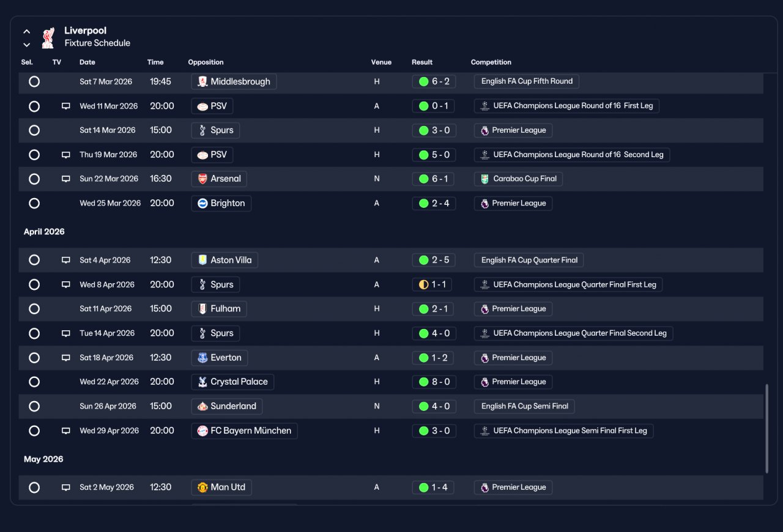783x532 pixels.
Task: Open the Fulham opposition button
Action: (x=219, y=309)
